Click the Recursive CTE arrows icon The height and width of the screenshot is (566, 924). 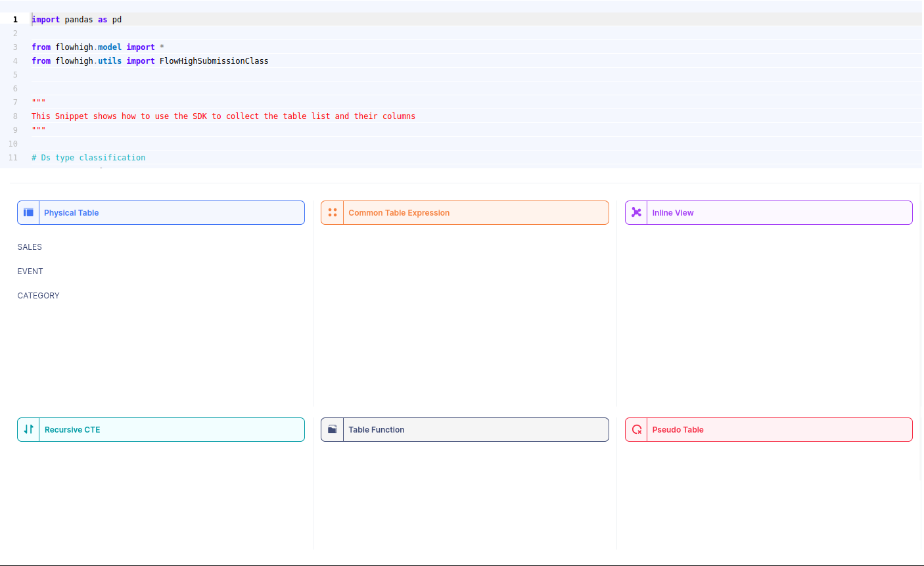point(28,429)
